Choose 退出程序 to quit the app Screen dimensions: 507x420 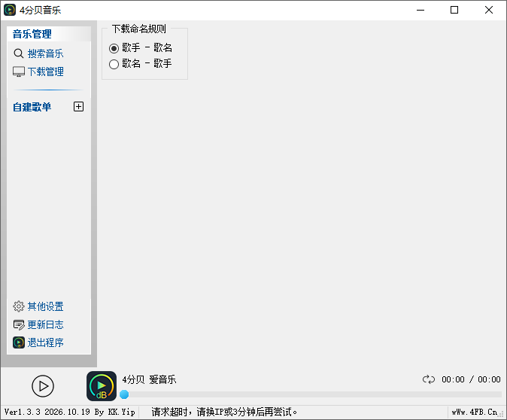[45, 342]
